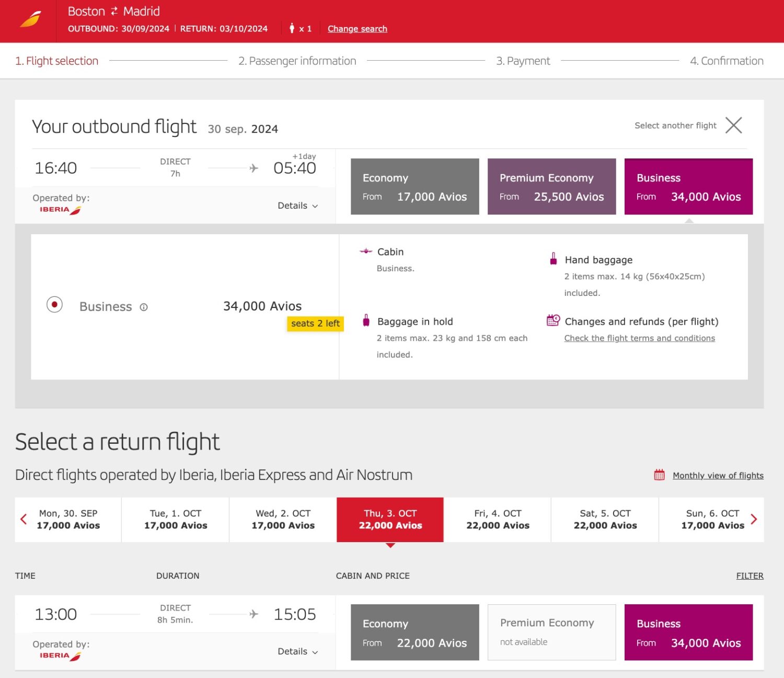Click Check the flight terms and conditions
This screenshot has width=784, height=678.
pyautogui.click(x=639, y=338)
